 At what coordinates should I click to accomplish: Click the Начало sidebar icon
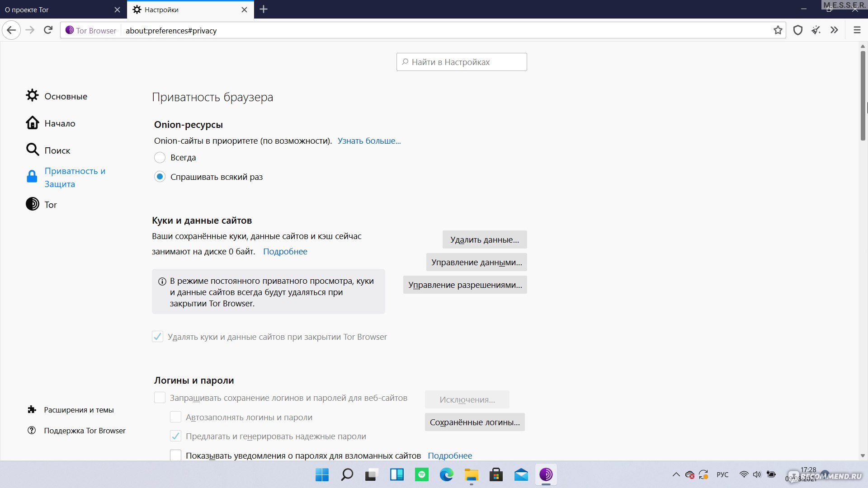click(60, 123)
